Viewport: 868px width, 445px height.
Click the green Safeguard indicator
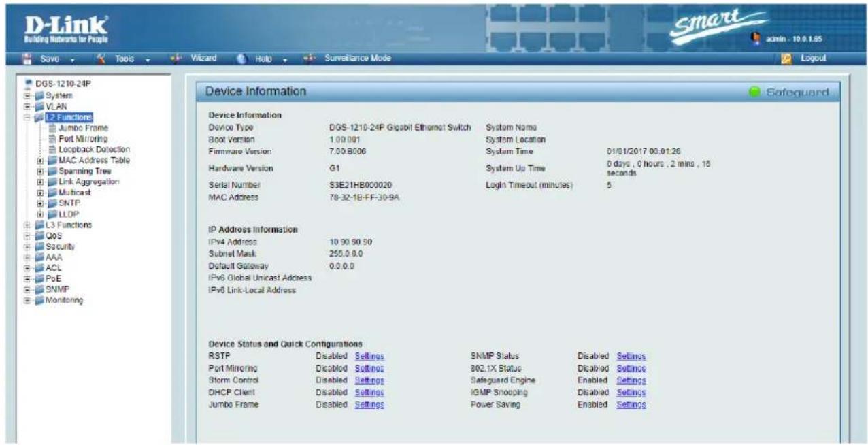pos(753,92)
